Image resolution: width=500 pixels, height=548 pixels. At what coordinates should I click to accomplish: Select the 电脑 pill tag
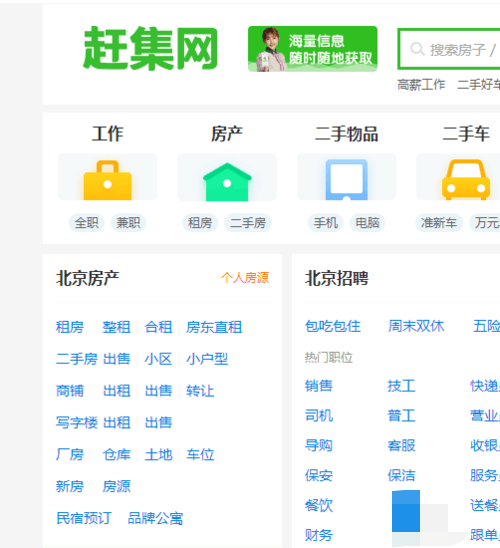368,223
